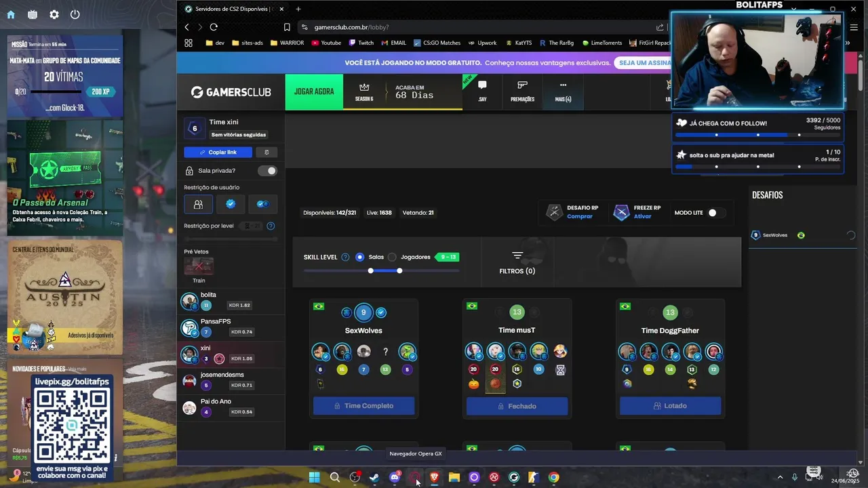Open Steam from the taskbar
The width and height of the screenshot is (868, 488).
(374, 477)
